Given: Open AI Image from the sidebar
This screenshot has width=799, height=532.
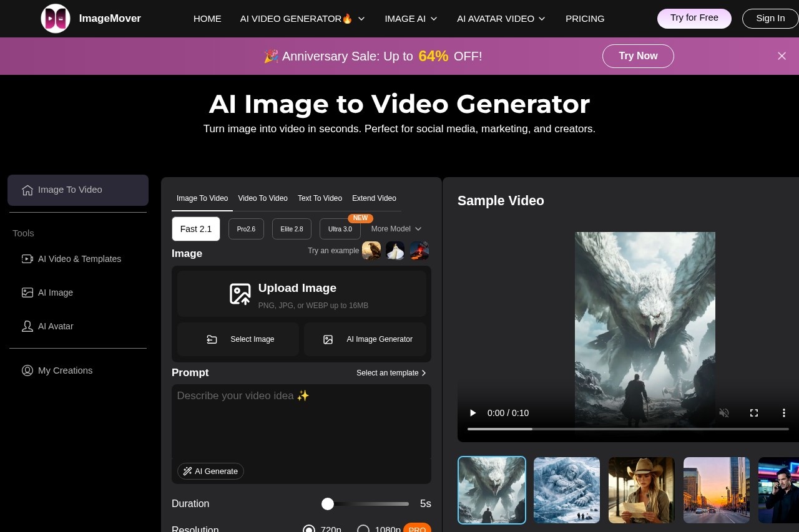Looking at the screenshot, I should point(78,293).
